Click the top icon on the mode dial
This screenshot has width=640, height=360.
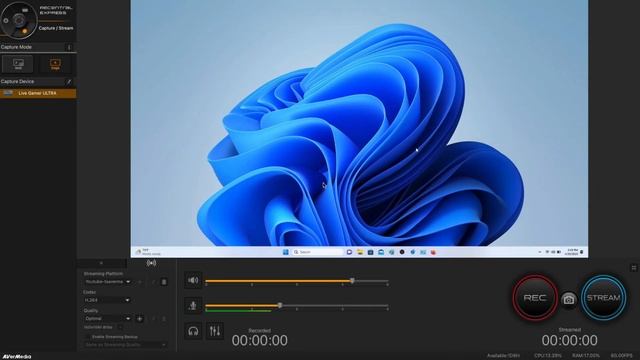click(25, 10)
